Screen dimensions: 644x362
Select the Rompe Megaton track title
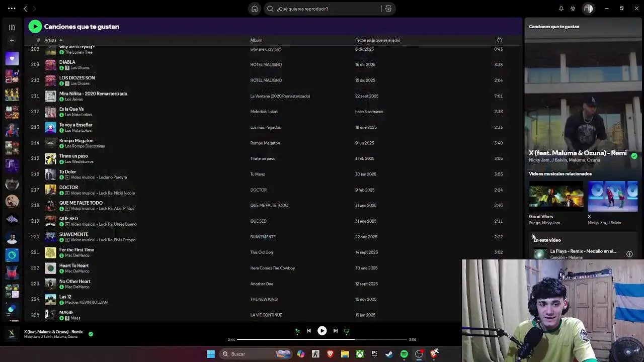[76, 141]
